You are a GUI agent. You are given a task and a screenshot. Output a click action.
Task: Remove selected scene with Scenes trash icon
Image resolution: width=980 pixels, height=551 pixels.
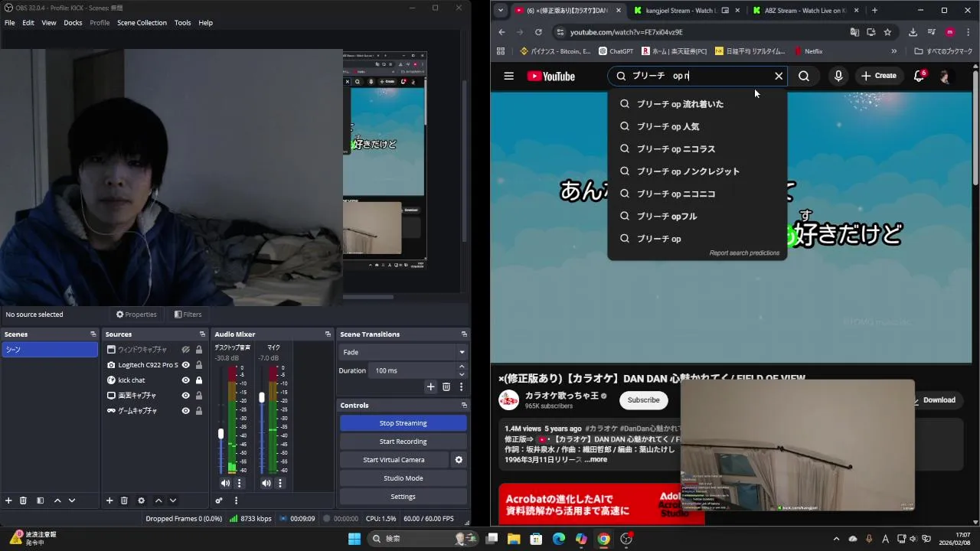[23, 500]
